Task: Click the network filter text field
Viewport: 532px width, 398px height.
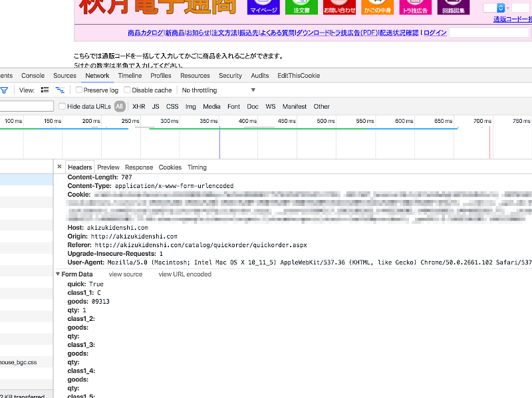Action: click(x=27, y=106)
